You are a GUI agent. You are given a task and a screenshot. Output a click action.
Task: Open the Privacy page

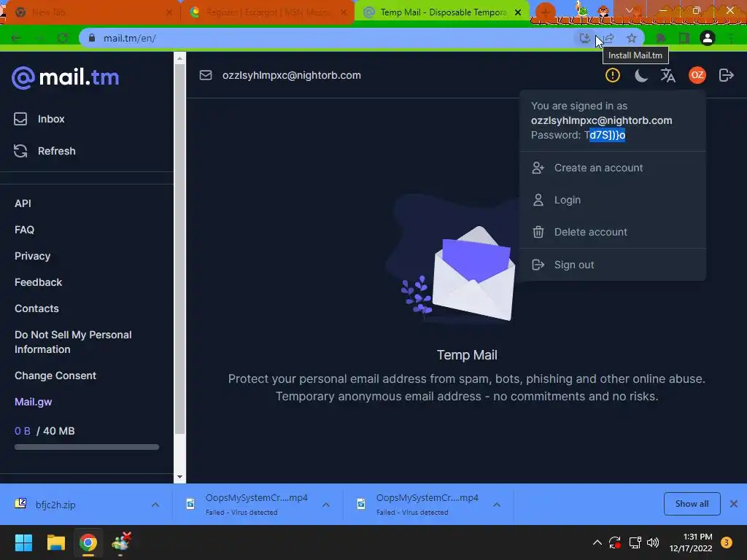pos(32,256)
